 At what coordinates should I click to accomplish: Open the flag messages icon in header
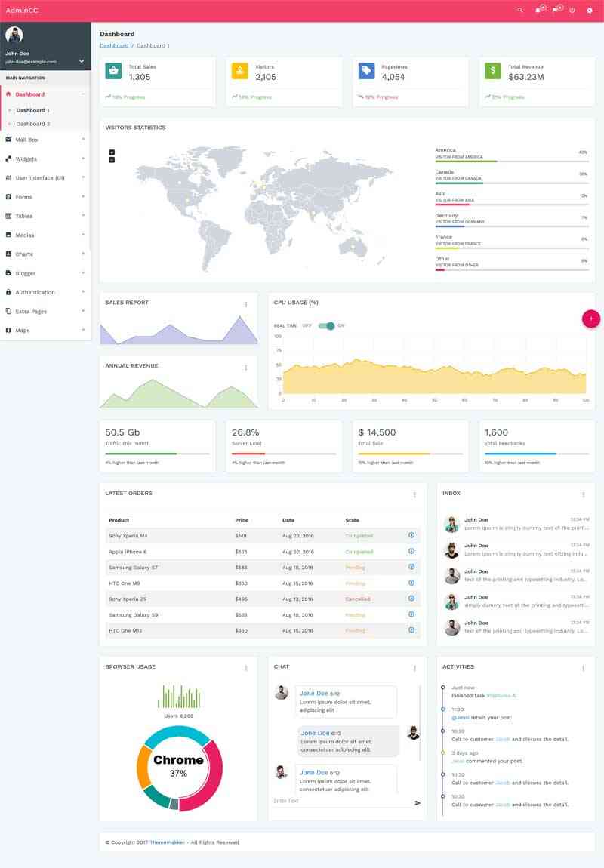555,11
